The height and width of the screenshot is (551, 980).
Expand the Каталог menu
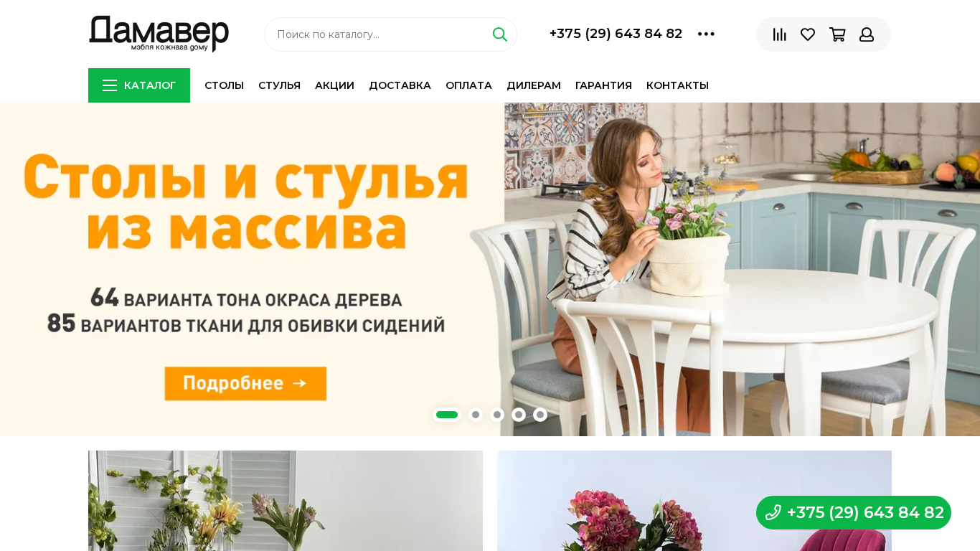pyautogui.click(x=139, y=85)
